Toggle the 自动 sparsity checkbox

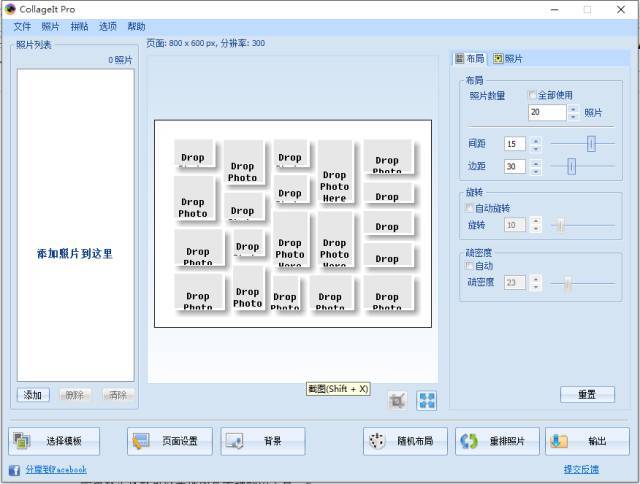click(x=469, y=266)
